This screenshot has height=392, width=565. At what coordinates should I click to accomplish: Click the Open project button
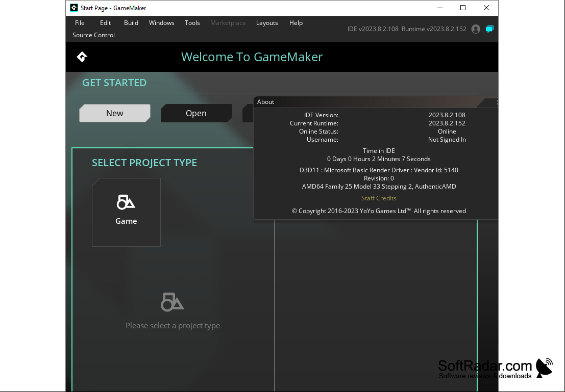pyautogui.click(x=196, y=113)
